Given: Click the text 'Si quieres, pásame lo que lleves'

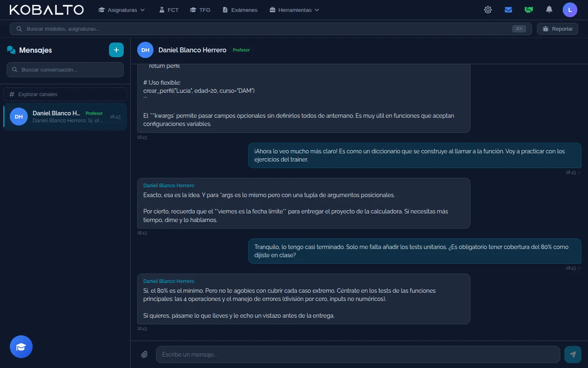Looking at the screenshot, I should (x=239, y=316).
